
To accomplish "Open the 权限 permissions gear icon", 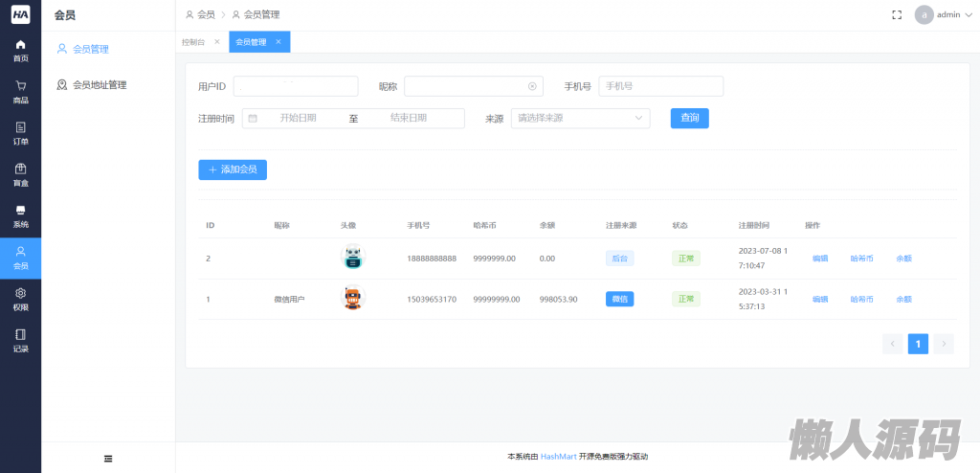I will click(x=20, y=299).
